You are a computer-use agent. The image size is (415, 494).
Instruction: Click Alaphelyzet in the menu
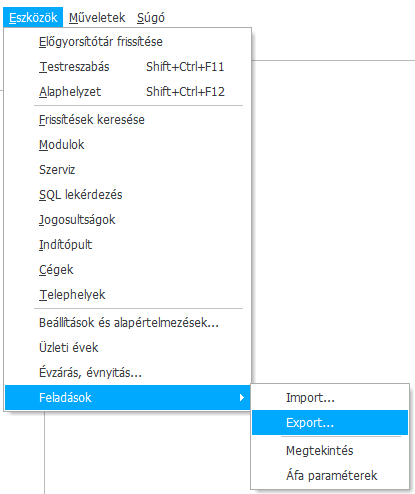(x=127, y=92)
